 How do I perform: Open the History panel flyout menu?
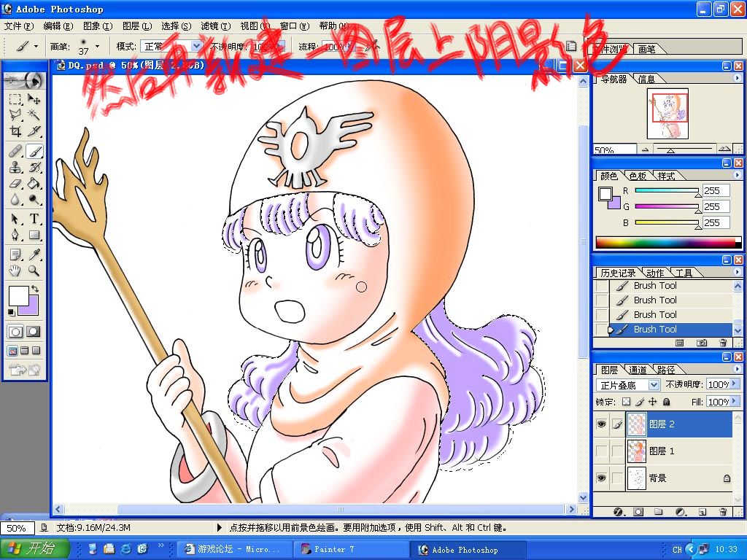737,271
